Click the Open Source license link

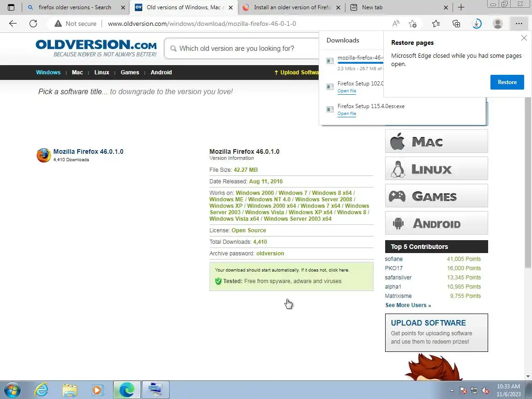249,230
